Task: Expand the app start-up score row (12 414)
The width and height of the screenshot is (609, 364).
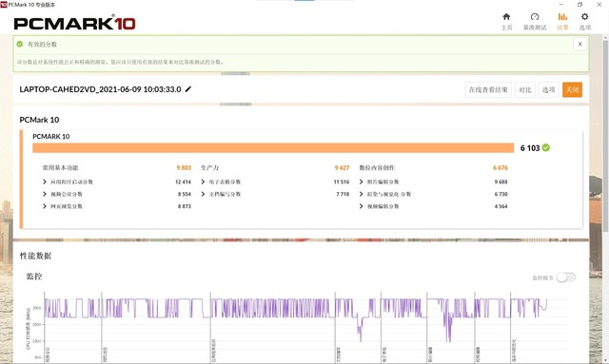Action: tap(116, 182)
